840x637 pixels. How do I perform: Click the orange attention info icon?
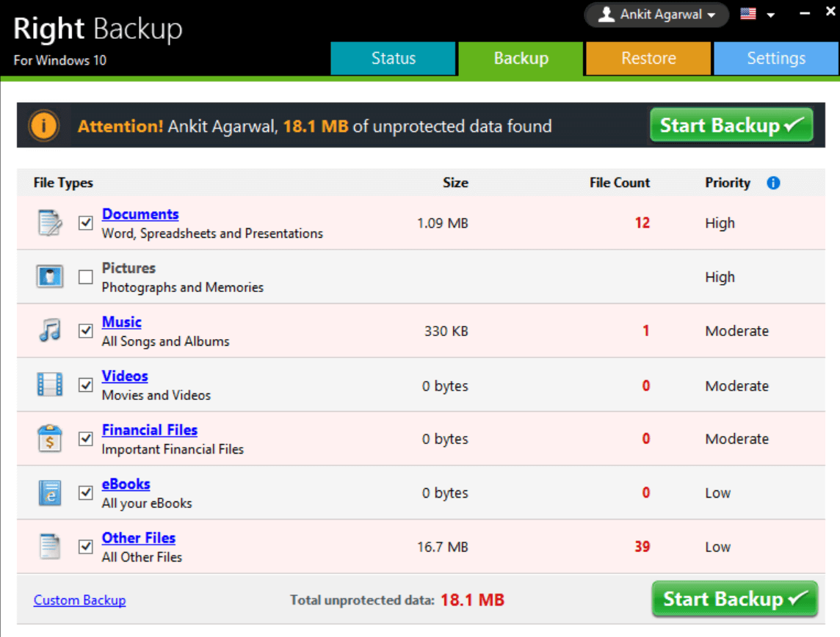point(43,125)
